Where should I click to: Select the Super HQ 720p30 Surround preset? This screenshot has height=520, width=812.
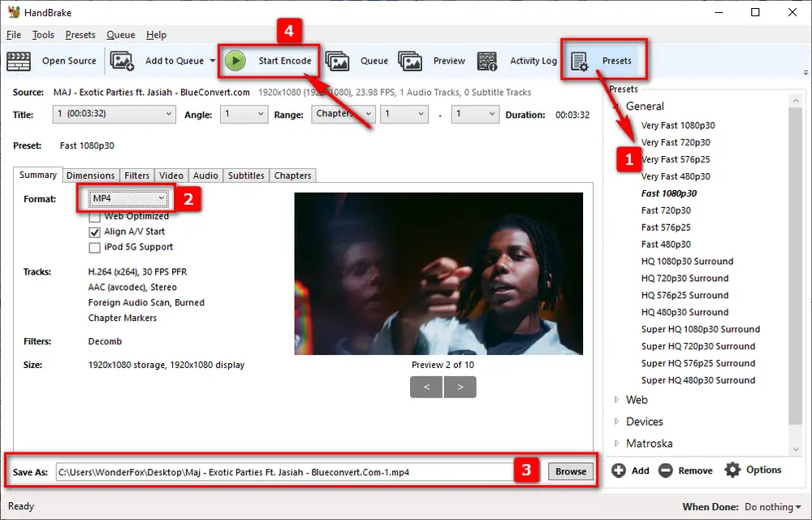click(x=698, y=346)
